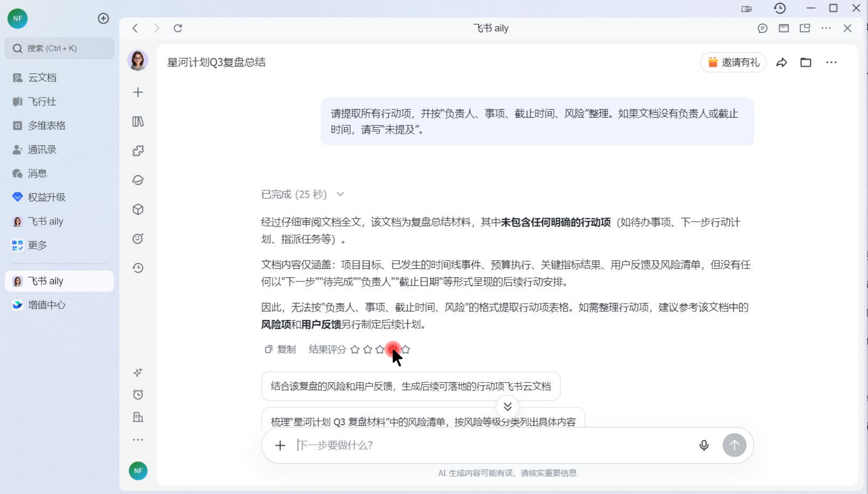
Task: Start voice input with microphone icon
Action: pyautogui.click(x=704, y=445)
